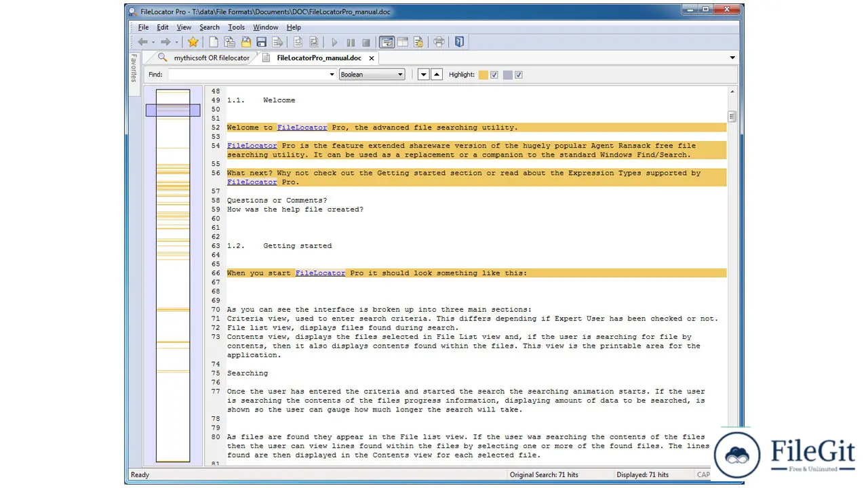Click the document settings toolbar icon
The height and width of the screenshot is (488, 868).
pyautogui.click(x=418, y=42)
